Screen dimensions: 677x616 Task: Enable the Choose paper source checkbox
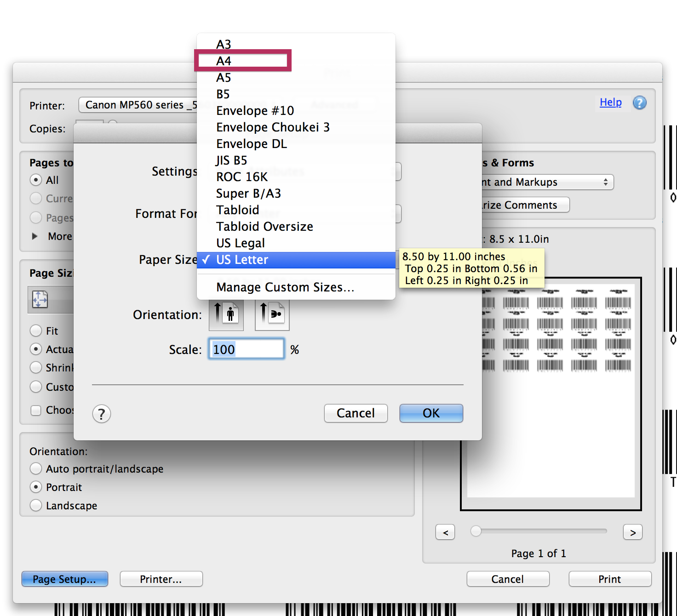(36, 410)
